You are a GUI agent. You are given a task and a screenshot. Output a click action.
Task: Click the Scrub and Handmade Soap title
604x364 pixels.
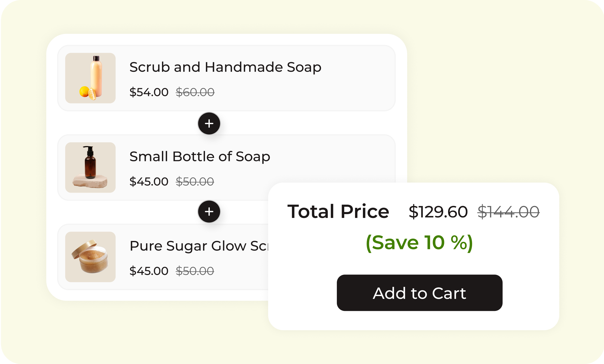coord(225,67)
